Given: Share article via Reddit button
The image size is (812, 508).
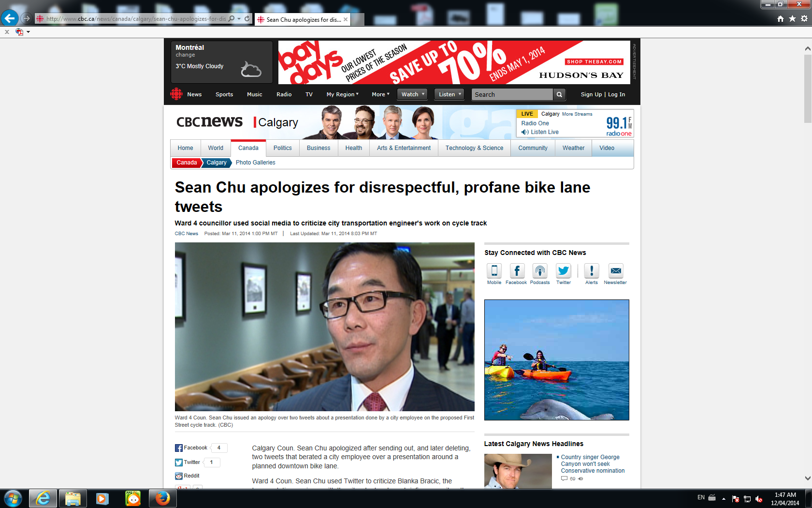Looking at the screenshot, I should pos(188,476).
